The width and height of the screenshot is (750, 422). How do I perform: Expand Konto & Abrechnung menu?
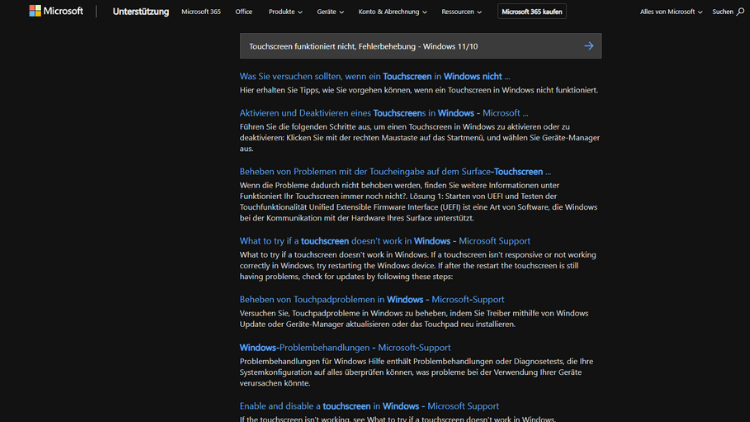pos(392,12)
